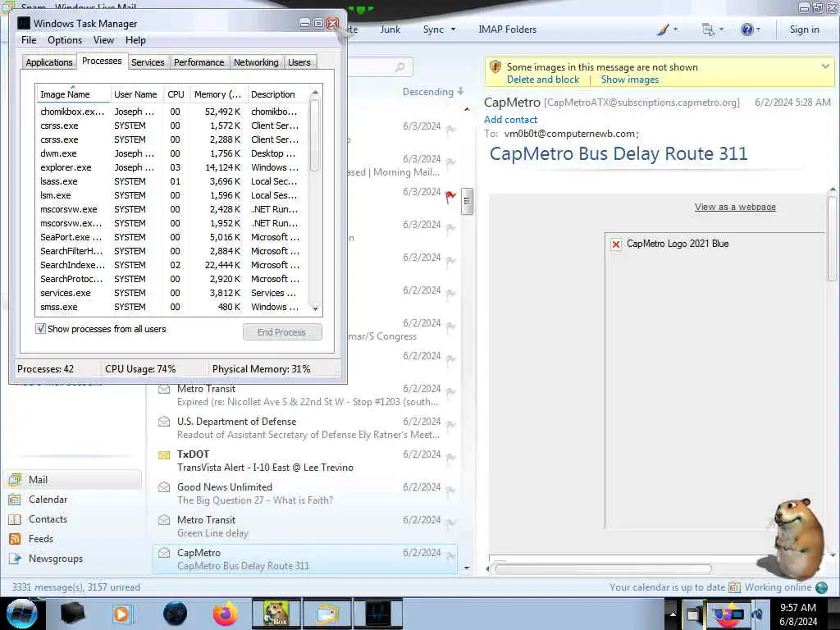
Task: Flag the Good News Unlimited message
Action: click(x=450, y=491)
